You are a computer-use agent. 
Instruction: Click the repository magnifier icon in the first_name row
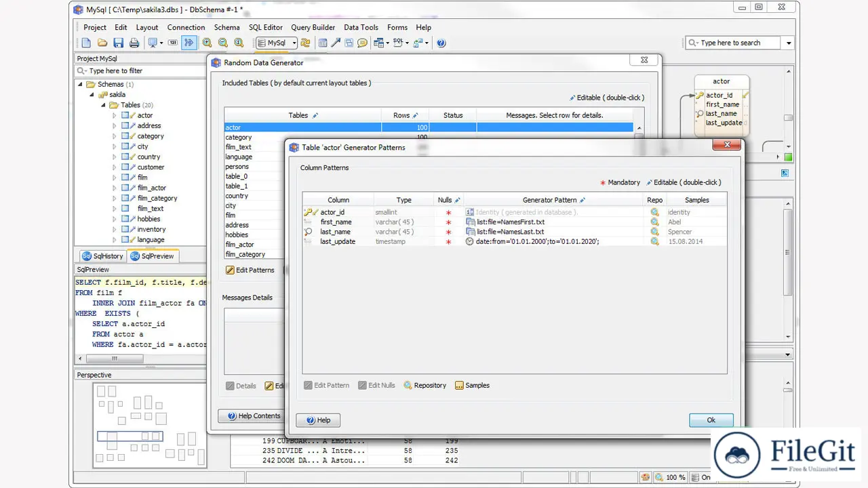654,222
